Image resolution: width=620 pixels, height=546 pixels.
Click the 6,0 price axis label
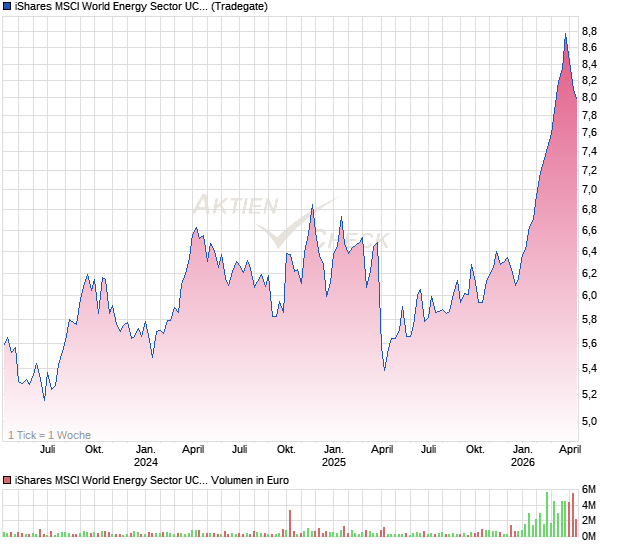(589, 295)
